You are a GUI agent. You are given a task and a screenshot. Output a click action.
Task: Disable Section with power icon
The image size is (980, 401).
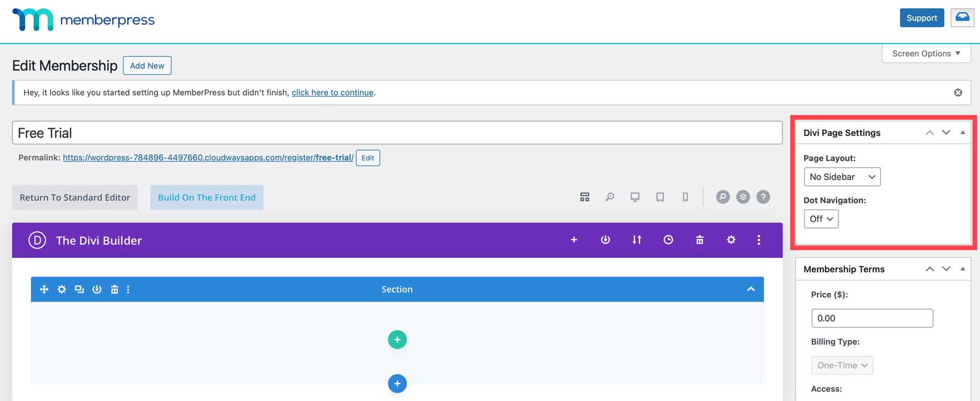(x=97, y=289)
